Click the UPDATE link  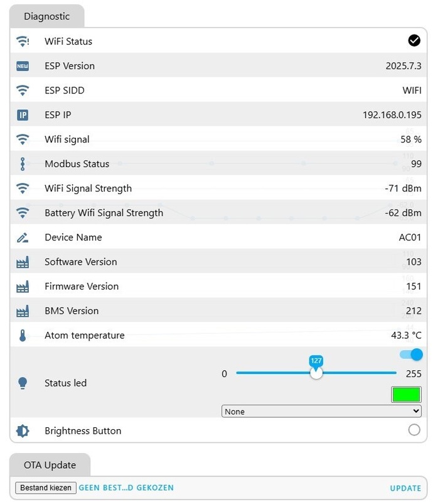(405, 488)
